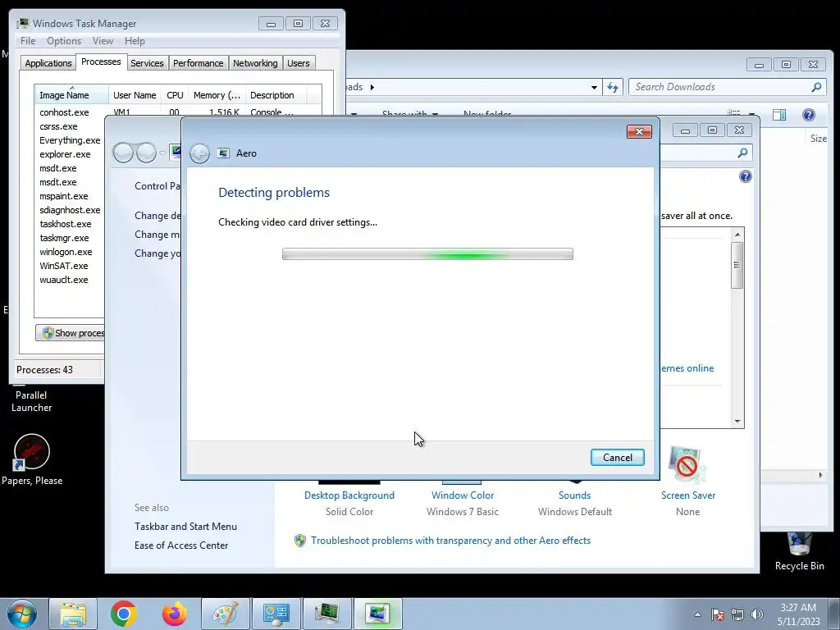This screenshot has width=840, height=630.
Task: Click help icon in Downloads window
Action: [x=808, y=115]
